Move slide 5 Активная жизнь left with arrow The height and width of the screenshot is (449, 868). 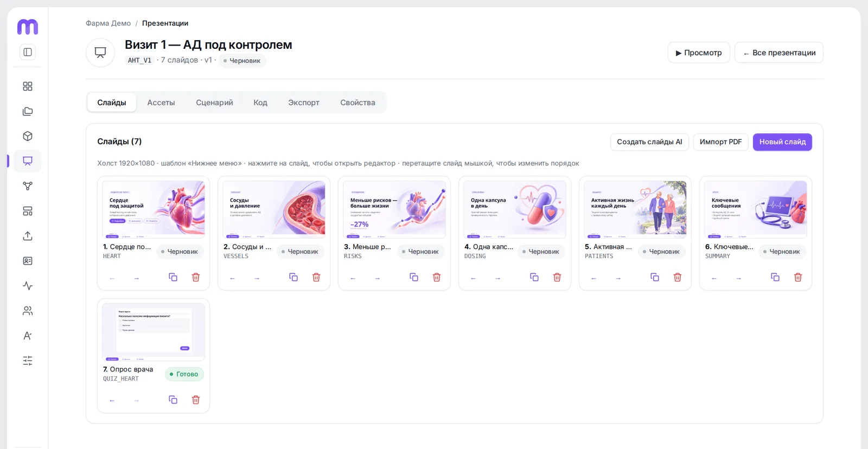pyautogui.click(x=594, y=278)
